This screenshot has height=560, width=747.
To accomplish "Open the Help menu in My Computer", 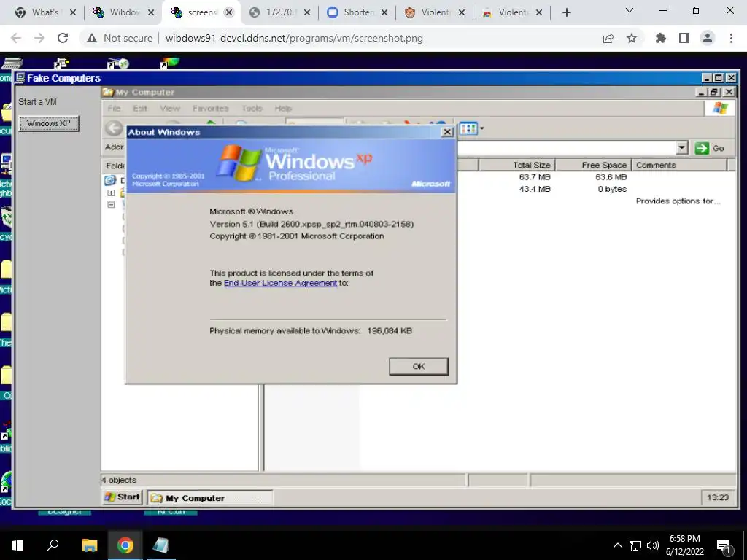I will (283, 108).
